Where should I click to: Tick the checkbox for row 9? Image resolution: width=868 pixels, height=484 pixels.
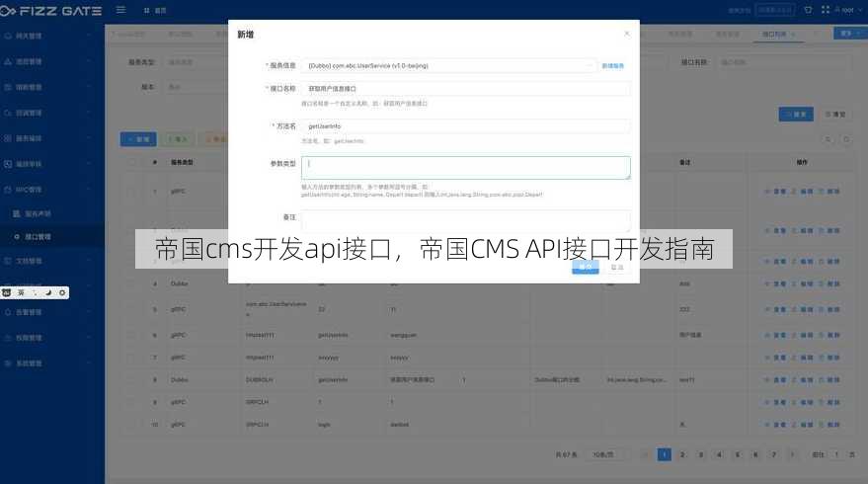point(131,402)
